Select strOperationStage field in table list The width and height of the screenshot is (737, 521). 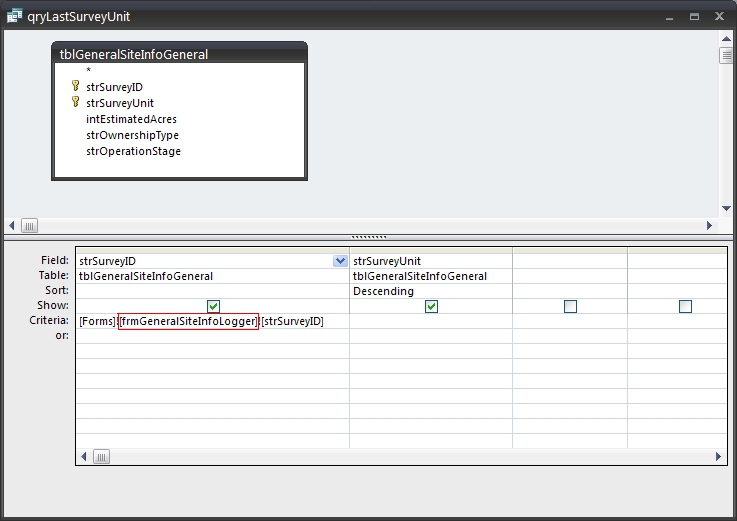(x=133, y=151)
